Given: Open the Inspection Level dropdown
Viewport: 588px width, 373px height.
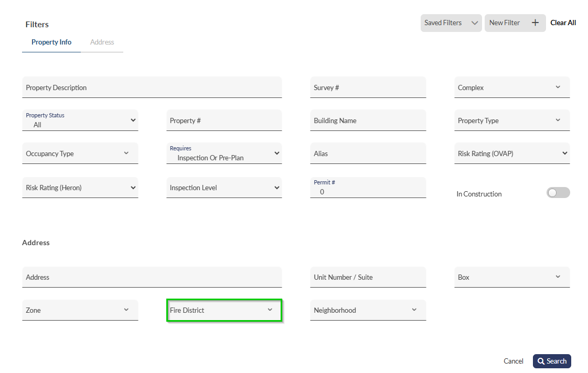Looking at the screenshot, I should tap(224, 188).
